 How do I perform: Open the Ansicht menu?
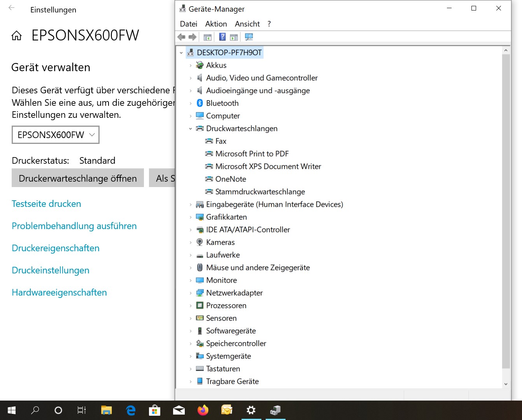pos(247,24)
